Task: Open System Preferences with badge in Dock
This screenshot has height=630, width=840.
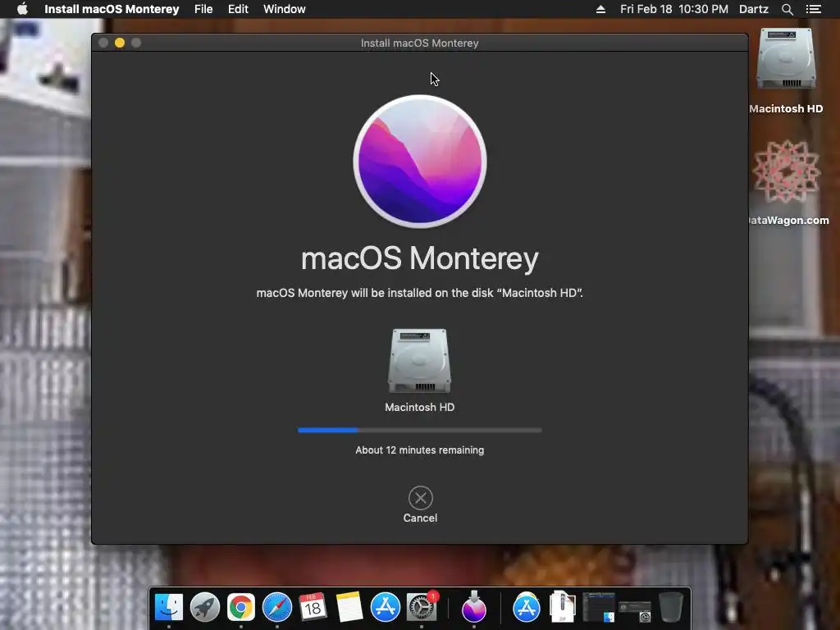Action: [422, 607]
